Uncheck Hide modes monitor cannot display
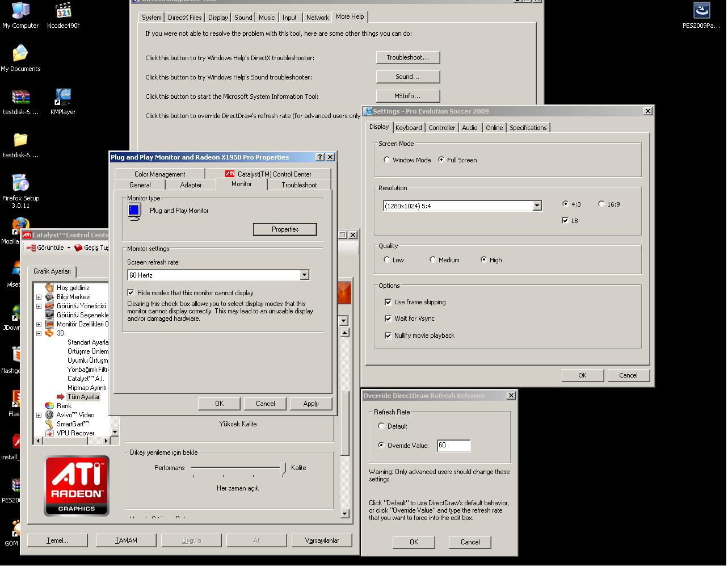This screenshot has width=728, height=566. (131, 293)
